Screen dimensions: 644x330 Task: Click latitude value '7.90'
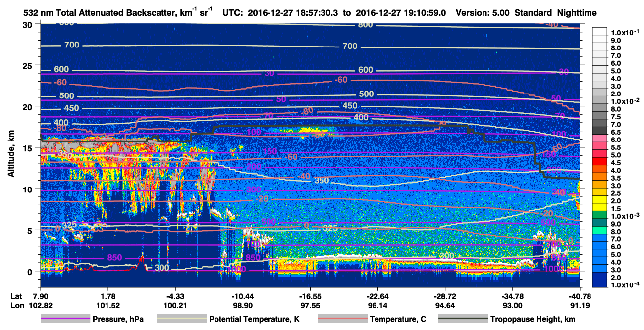point(41,296)
